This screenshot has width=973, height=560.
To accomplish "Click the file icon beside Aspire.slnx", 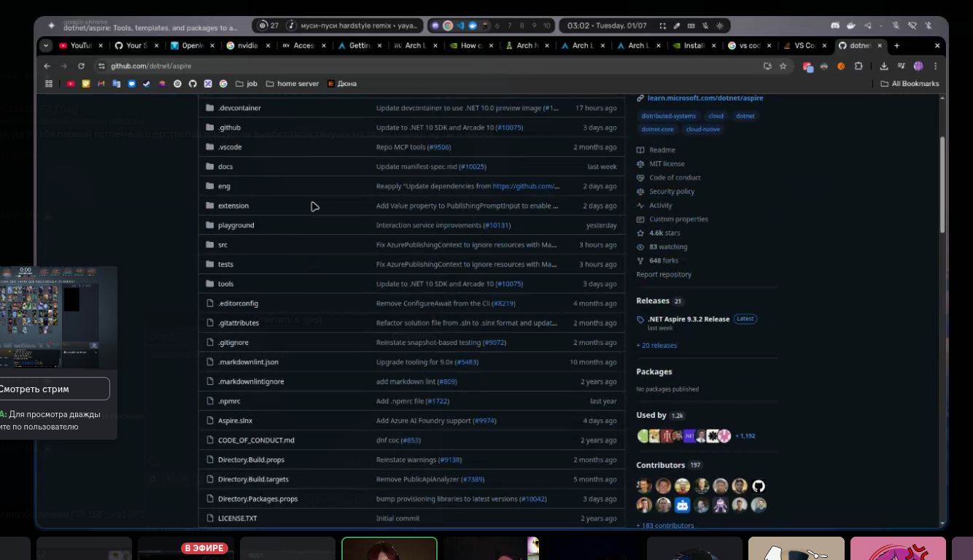I will coord(210,421).
